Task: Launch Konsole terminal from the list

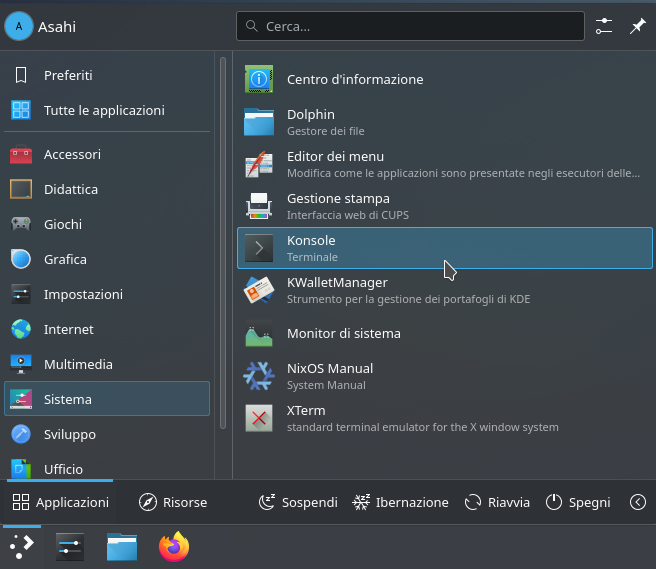Action: pos(444,248)
